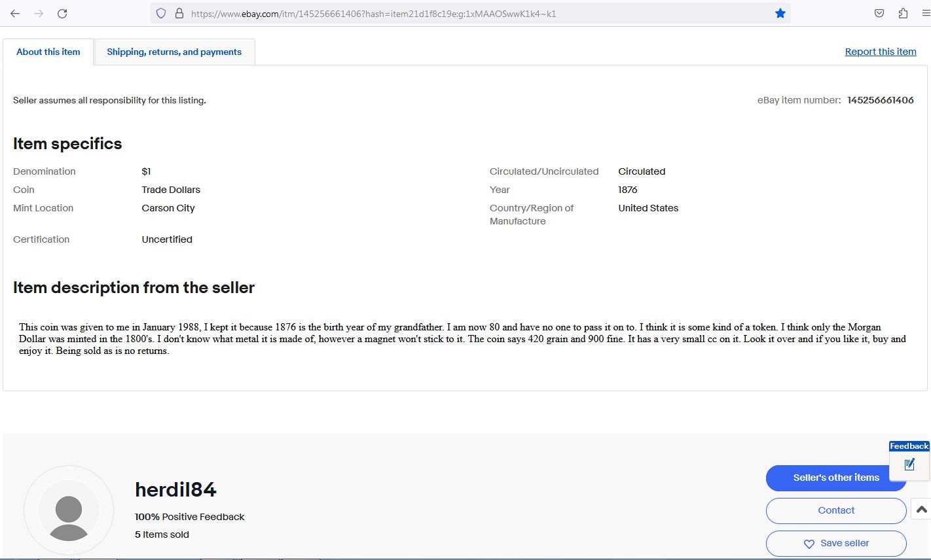931x560 pixels.
Task: Click the URL address bar field
Action: click(458, 14)
